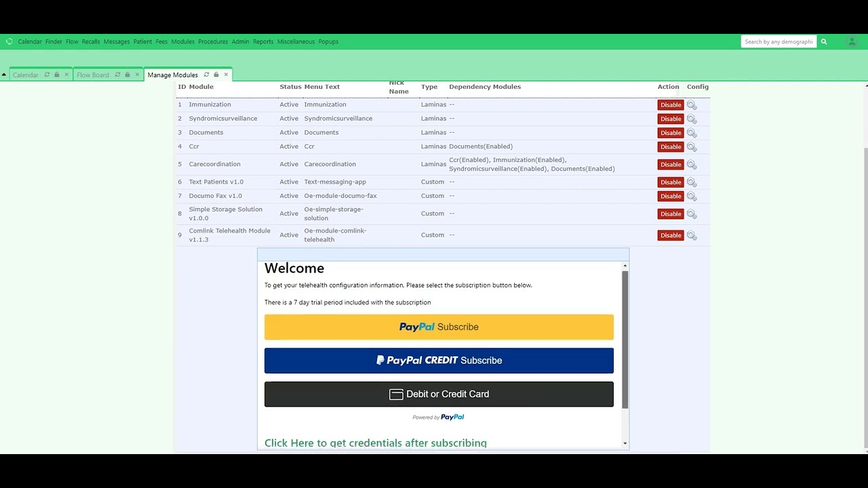Disable the Ccr module
The width and height of the screenshot is (868, 488).
click(671, 146)
